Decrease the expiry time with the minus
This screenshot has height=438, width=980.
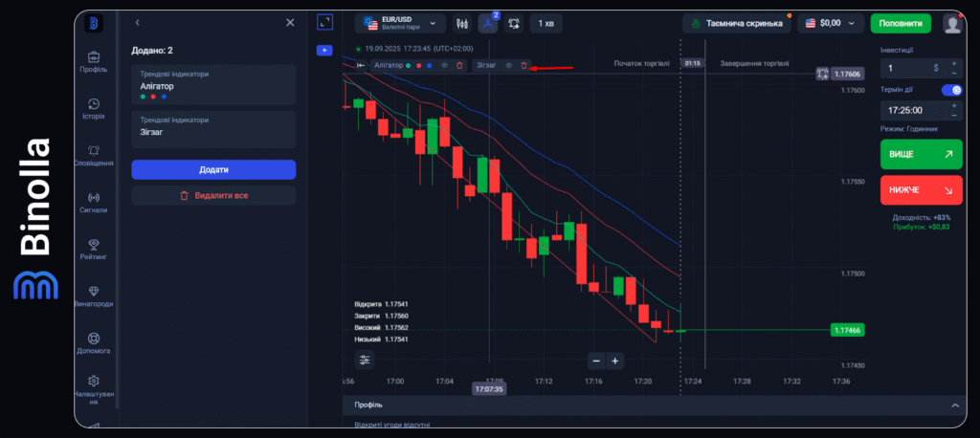[954, 115]
